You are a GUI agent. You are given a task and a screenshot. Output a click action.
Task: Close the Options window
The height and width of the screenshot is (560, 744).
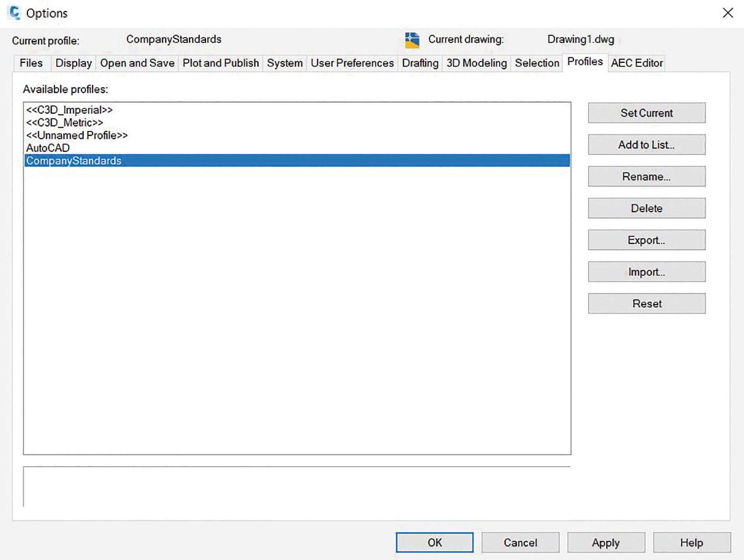(x=728, y=13)
